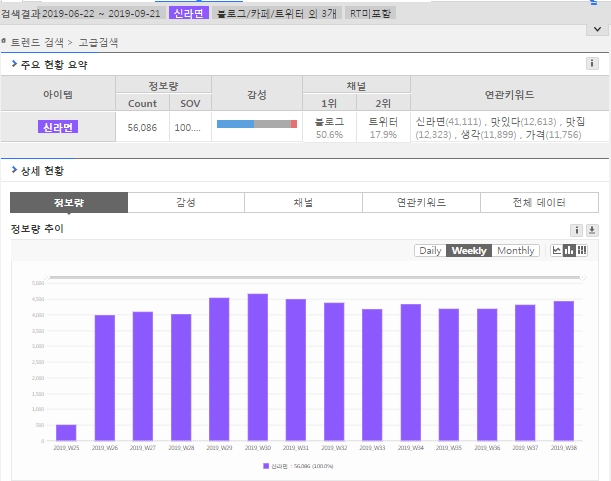Collapse the 주요 현황 요약 section
Viewport: 611px width, 481px height.
[14, 64]
